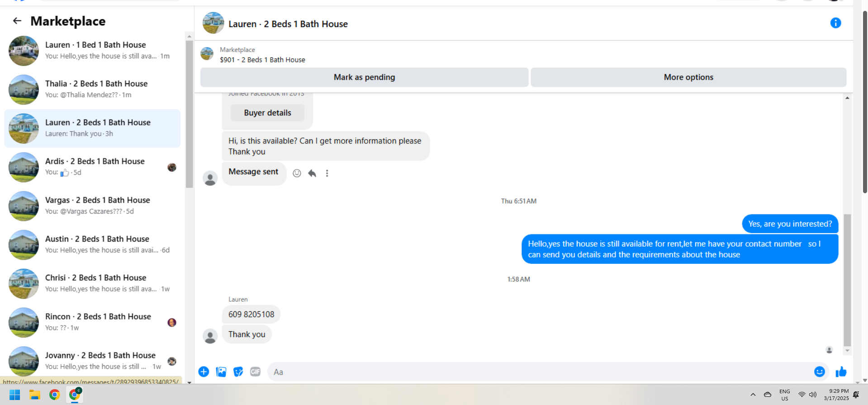Image resolution: width=868 pixels, height=405 pixels.
Task: Open the OneDrive cloud tray icon
Action: pyautogui.click(x=768, y=395)
